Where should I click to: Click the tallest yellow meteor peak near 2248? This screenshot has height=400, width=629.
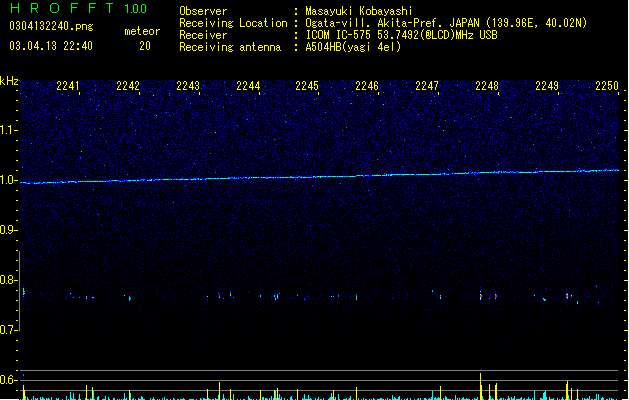click(x=480, y=386)
